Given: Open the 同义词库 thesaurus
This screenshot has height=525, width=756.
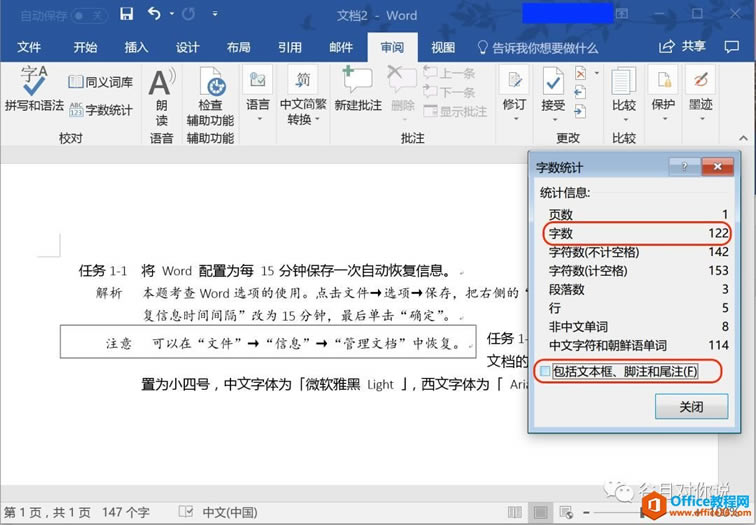Looking at the screenshot, I should coord(100,82).
